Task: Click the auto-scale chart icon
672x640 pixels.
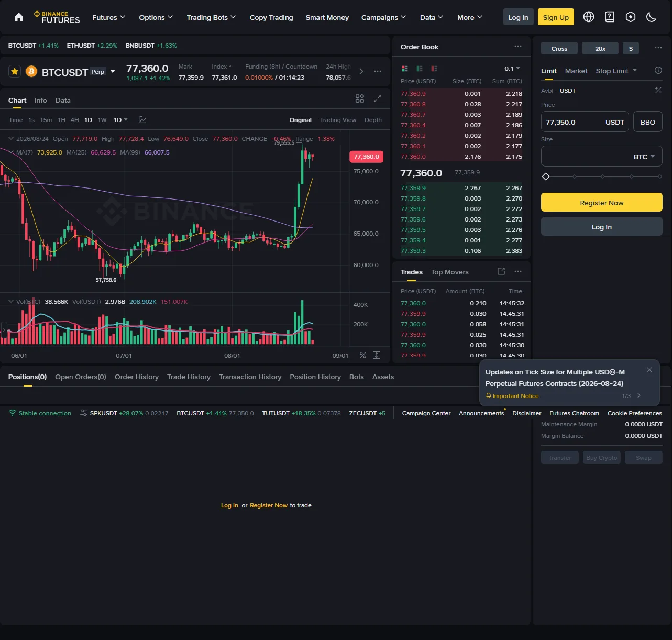Action: (x=377, y=355)
